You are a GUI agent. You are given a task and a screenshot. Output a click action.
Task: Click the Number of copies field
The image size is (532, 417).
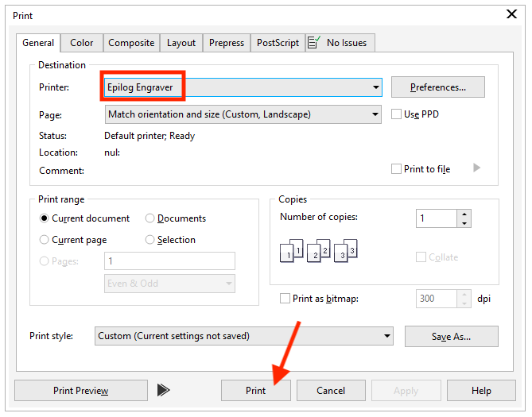click(437, 218)
